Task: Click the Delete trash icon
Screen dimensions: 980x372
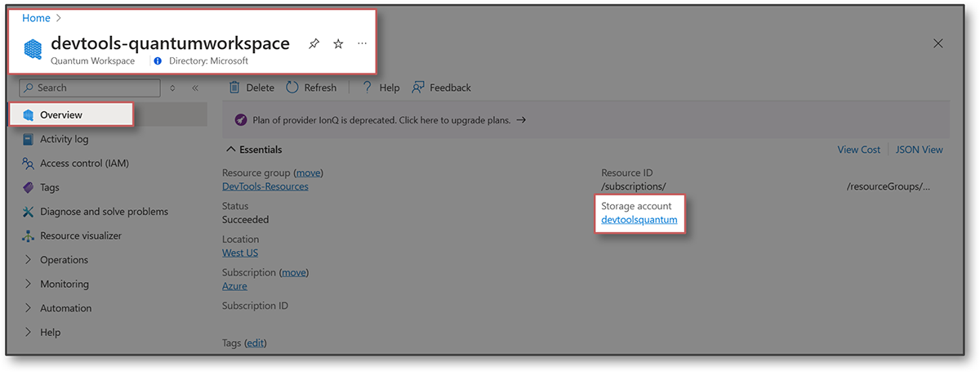Action: tap(234, 87)
